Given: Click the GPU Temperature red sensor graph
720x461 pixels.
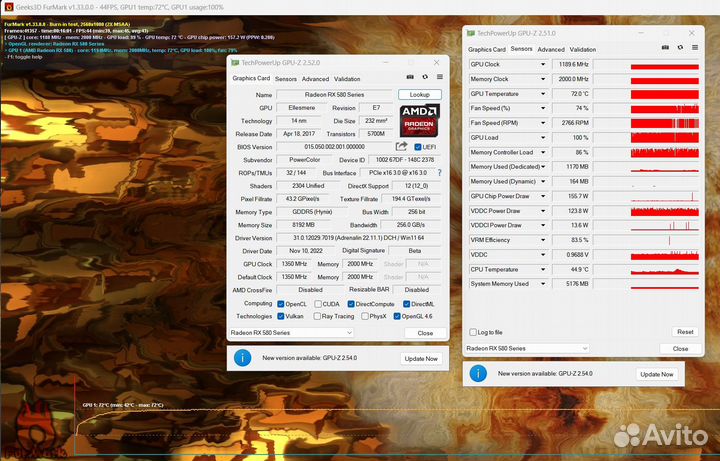Looking at the screenshot, I should [x=646, y=94].
